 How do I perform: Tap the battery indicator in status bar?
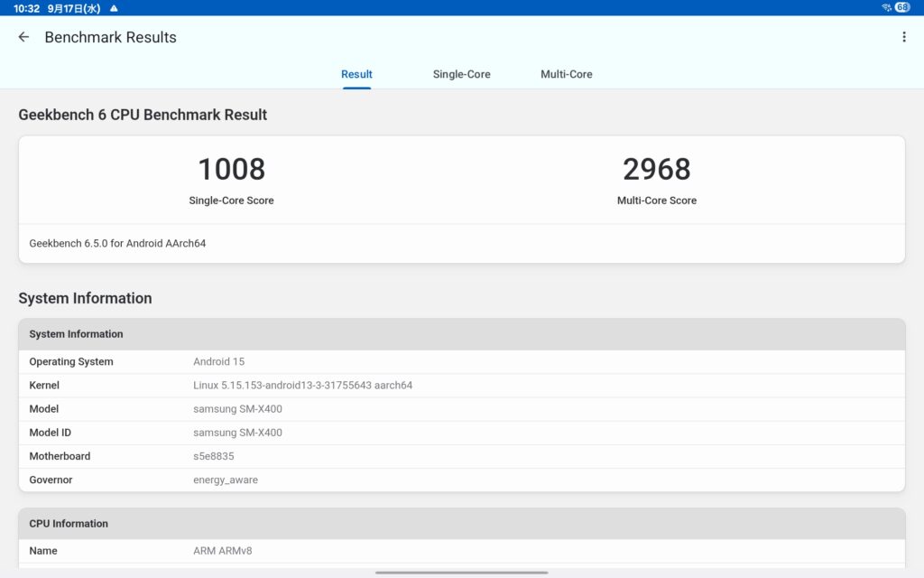click(902, 7)
